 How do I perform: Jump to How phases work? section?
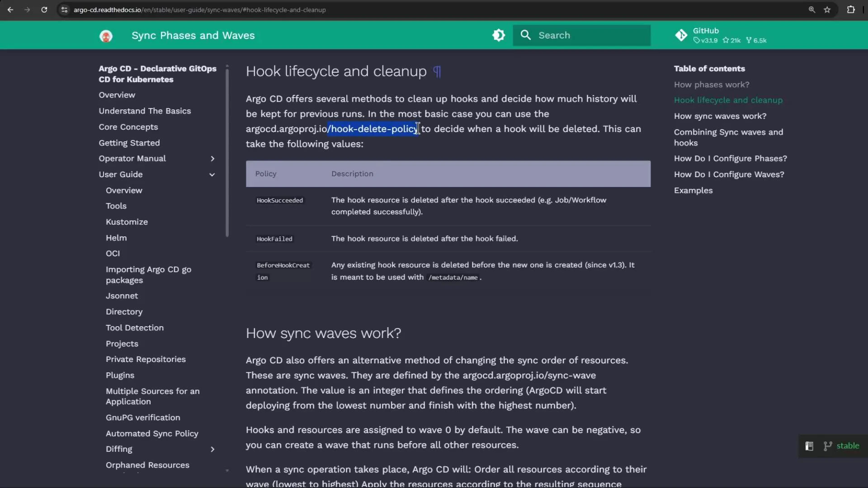tap(712, 84)
